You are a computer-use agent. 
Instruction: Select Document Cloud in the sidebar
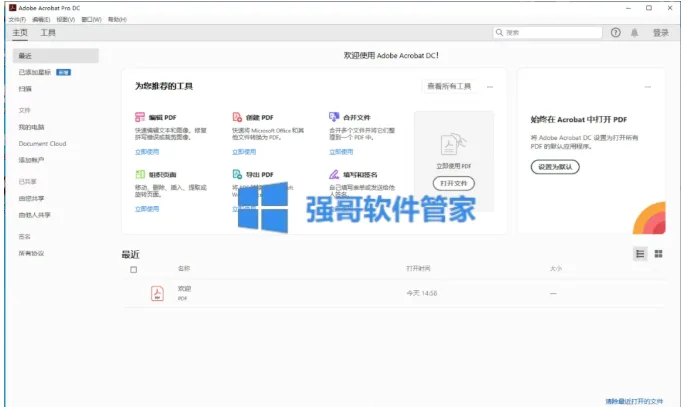pyautogui.click(x=42, y=144)
